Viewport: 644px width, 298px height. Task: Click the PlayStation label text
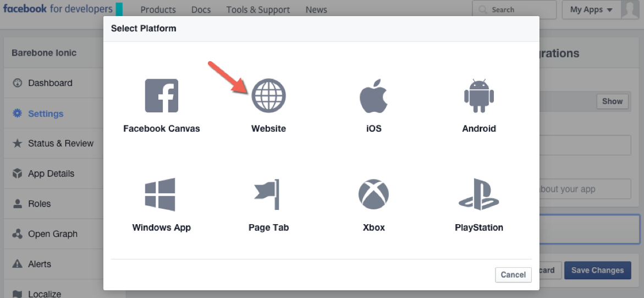(x=479, y=227)
